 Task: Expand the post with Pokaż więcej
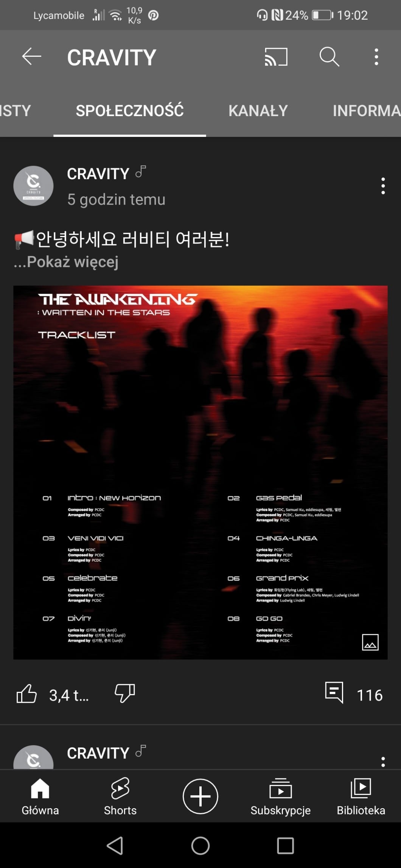pyautogui.click(x=66, y=262)
